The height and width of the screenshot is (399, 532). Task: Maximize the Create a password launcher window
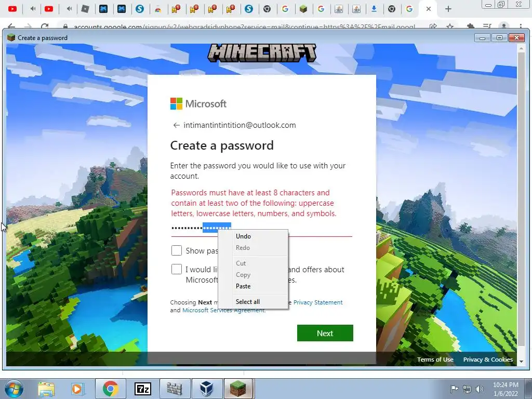(x=499, y=37)
